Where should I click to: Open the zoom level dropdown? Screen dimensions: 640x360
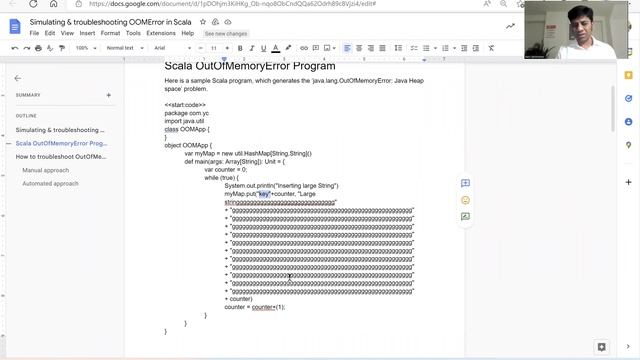pyautogui.click(x=86, y=48)
